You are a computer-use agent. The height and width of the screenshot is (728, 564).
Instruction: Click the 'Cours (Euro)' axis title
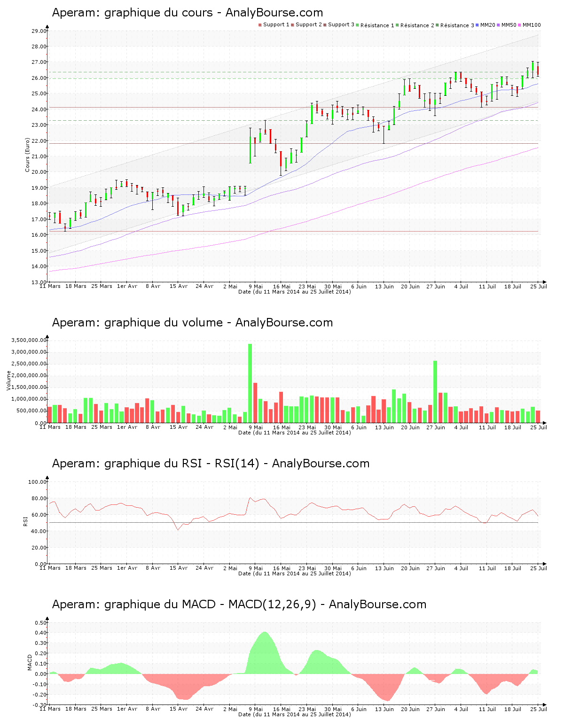(27, 155)
